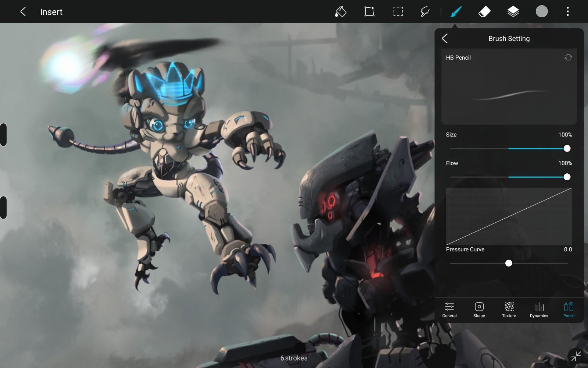Reset the HB Pencil brush settings
588x368 pixels.
(568, 57)
